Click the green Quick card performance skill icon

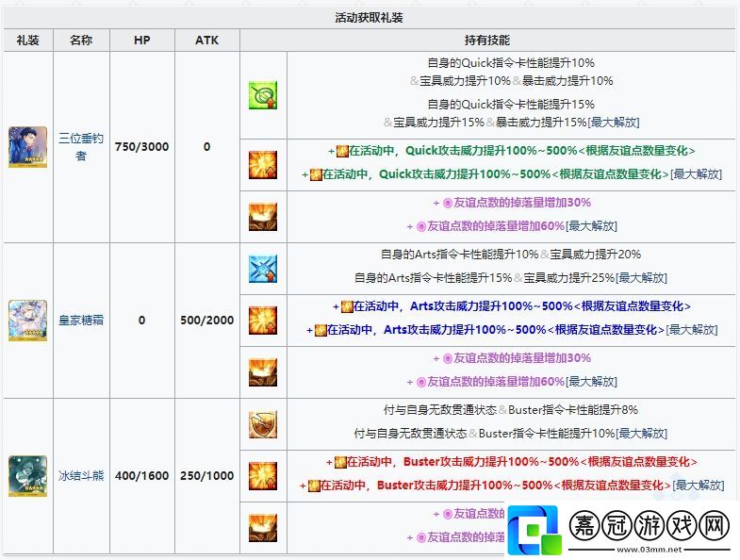point(263,95)
